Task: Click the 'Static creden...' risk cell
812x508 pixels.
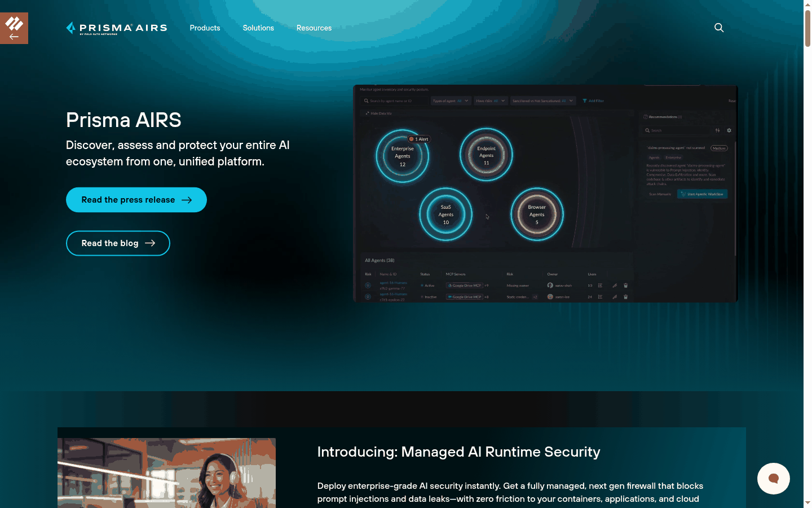Action: point(518,297)
